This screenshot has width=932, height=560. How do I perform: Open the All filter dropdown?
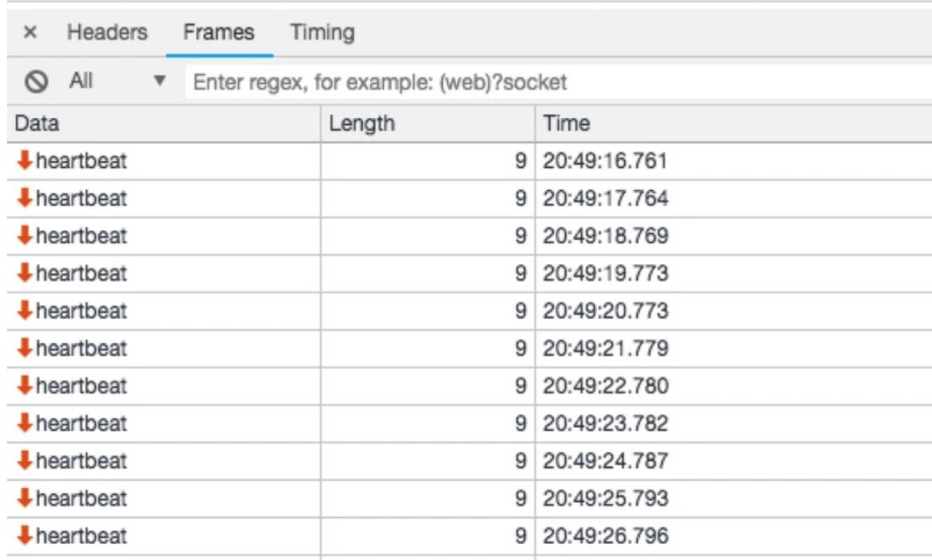click(160, 82)
